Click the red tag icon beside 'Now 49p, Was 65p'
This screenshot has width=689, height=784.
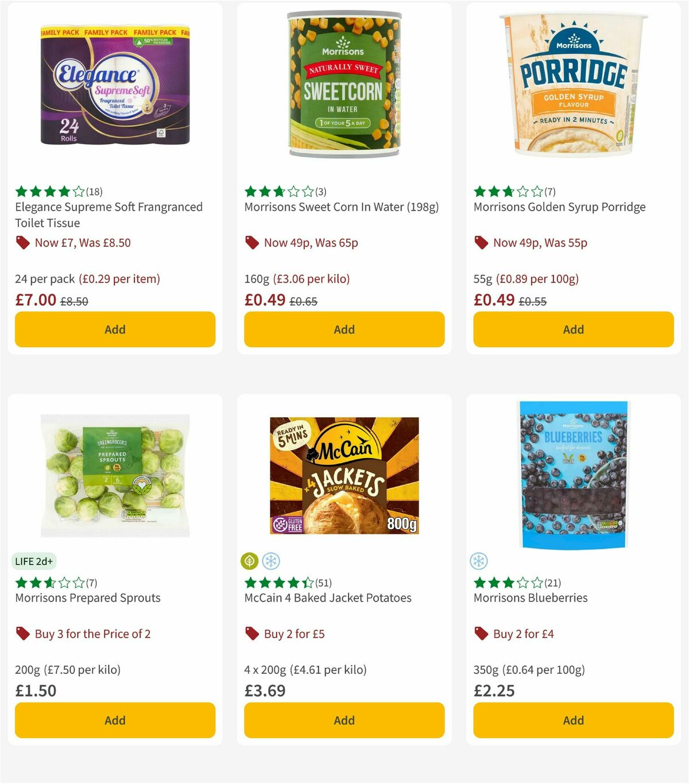(x=251, y=243)
